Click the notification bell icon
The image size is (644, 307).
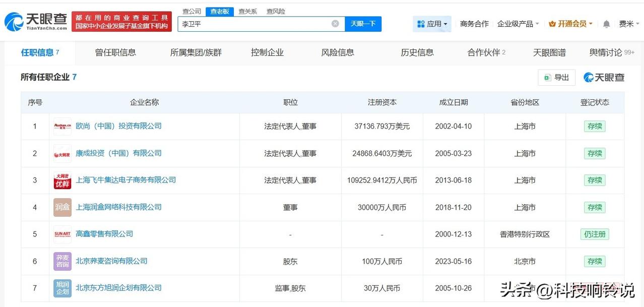(606, 23)
